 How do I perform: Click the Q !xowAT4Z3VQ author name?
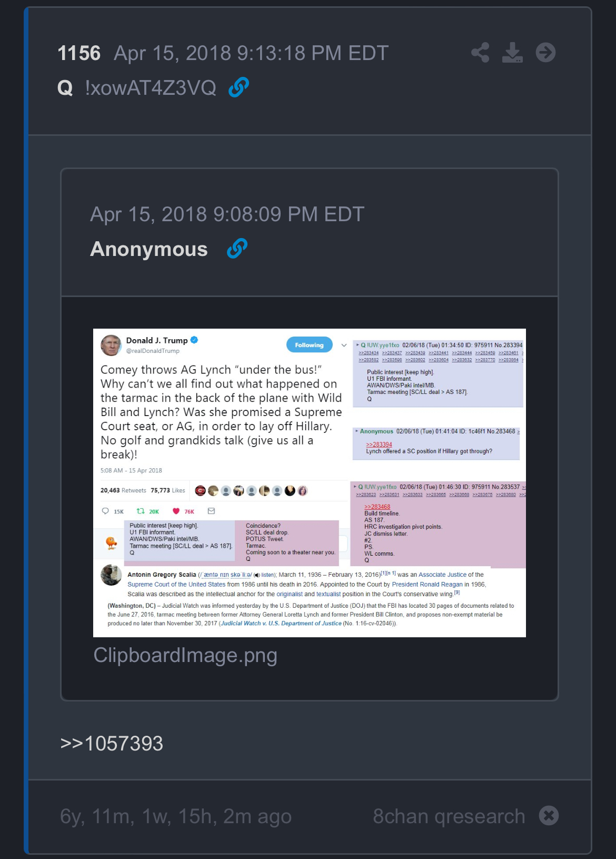click(137, 88)
